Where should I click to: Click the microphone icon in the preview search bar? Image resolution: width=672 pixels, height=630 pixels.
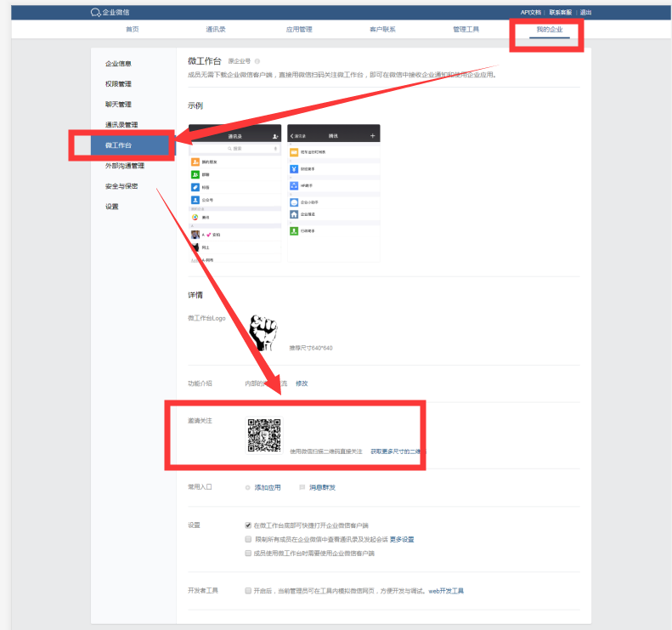coord(275,149)
